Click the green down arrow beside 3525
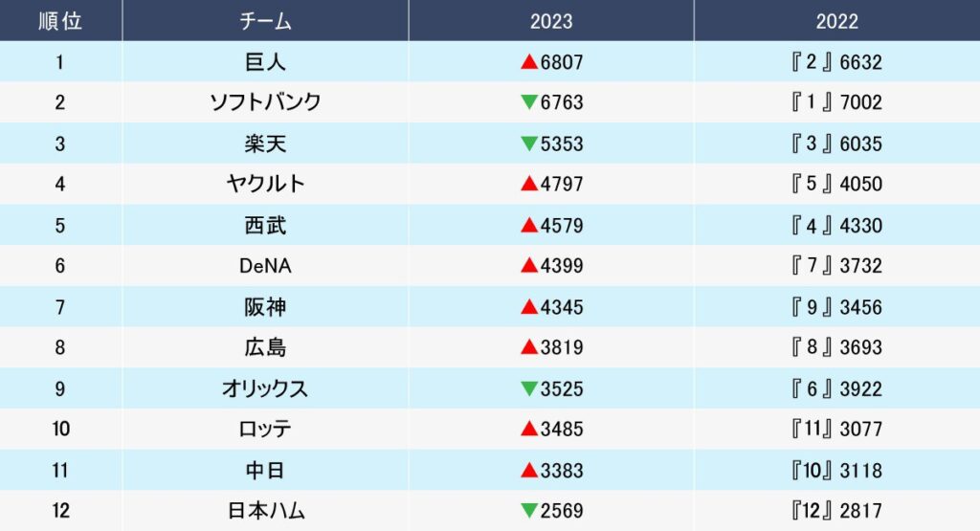This screenshot has width=980, height=531. click(529, 388)
